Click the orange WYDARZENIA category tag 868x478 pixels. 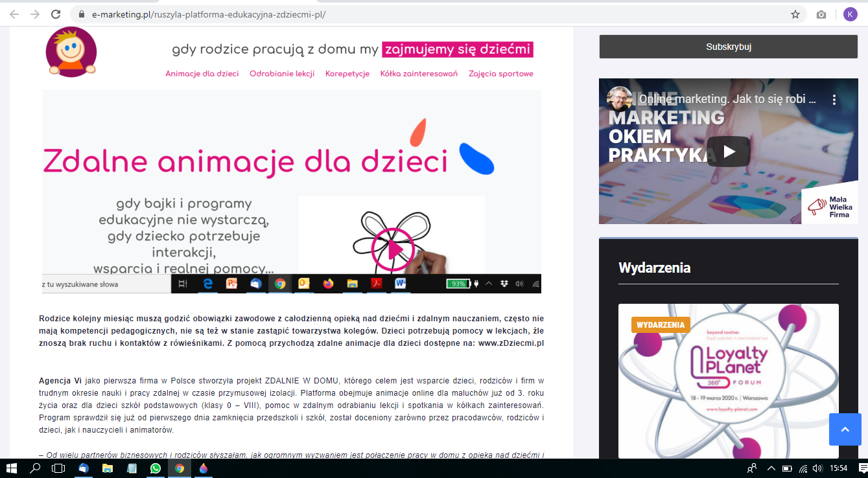[x=661, y=324]
